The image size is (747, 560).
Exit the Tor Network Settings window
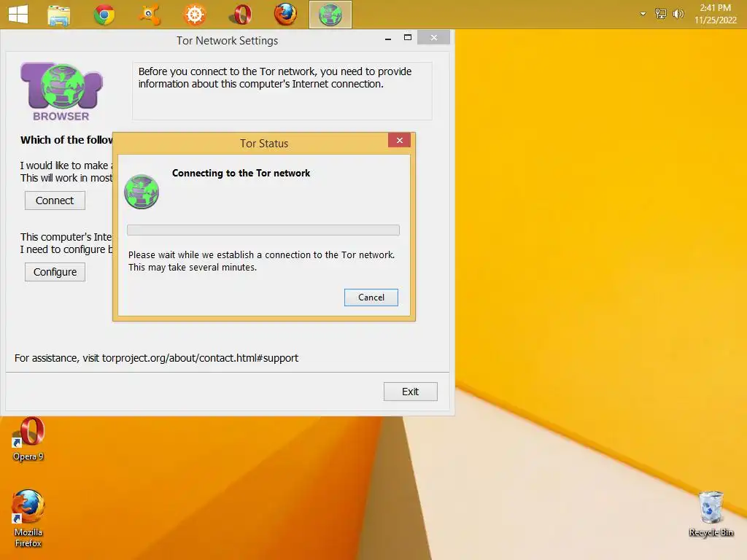click(410, 392)
